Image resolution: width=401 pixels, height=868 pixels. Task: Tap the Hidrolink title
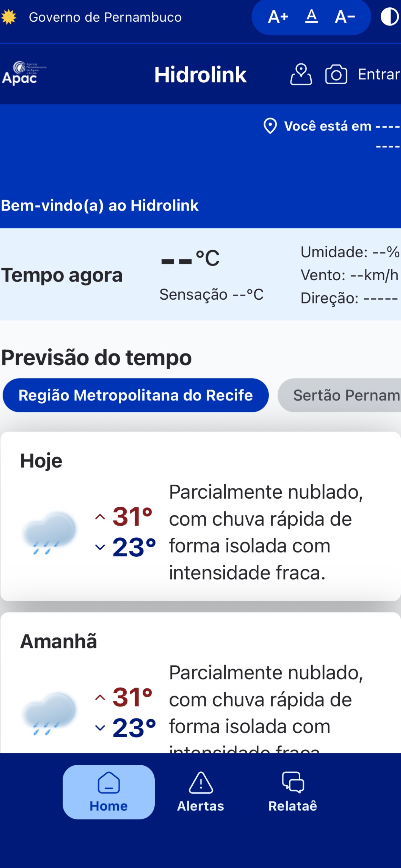200,75
